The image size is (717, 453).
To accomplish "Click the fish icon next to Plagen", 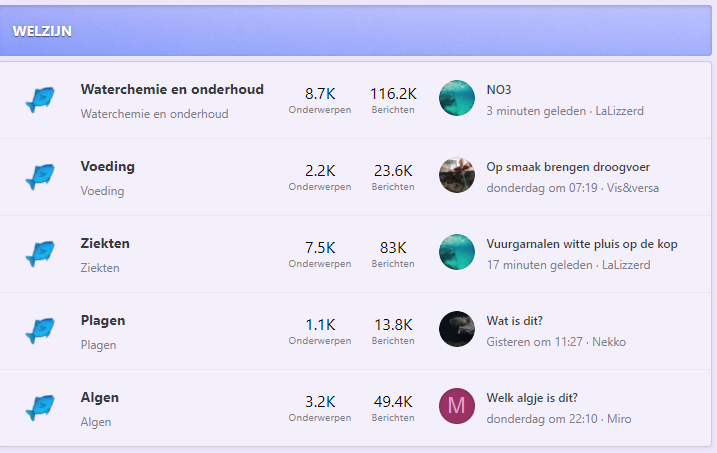I will click(40, 330).
